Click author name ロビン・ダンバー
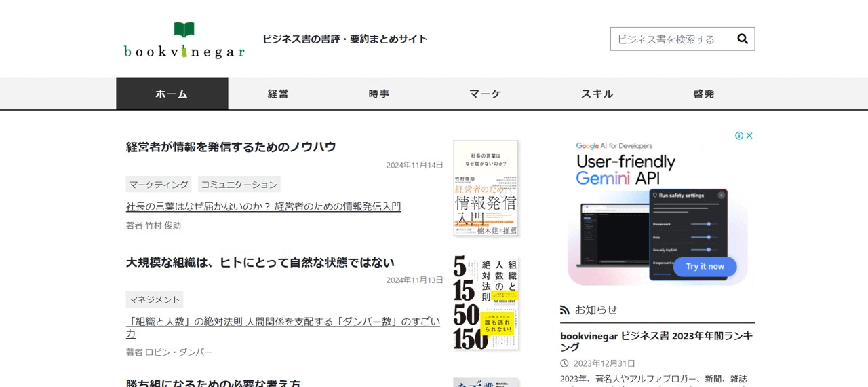This screenshot has height=387, width=868. coord(178,352)
